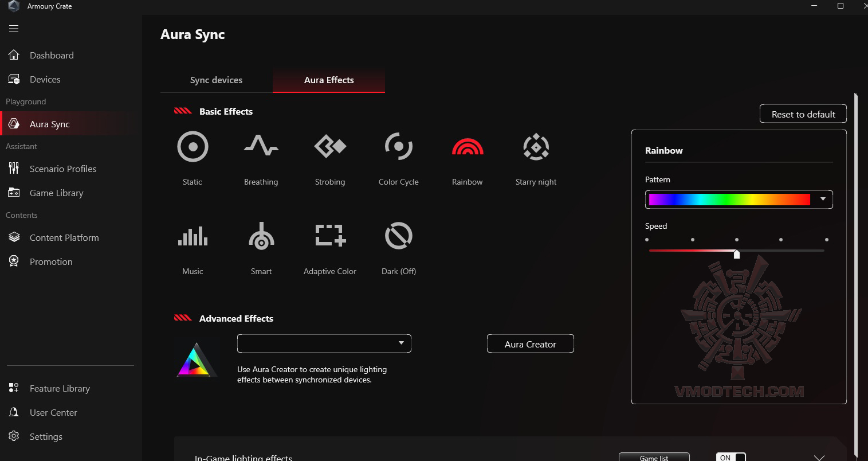Screen dimensions: 868x461
Task: Click the "Basic Effects" heading
Action: coord(226,112)
